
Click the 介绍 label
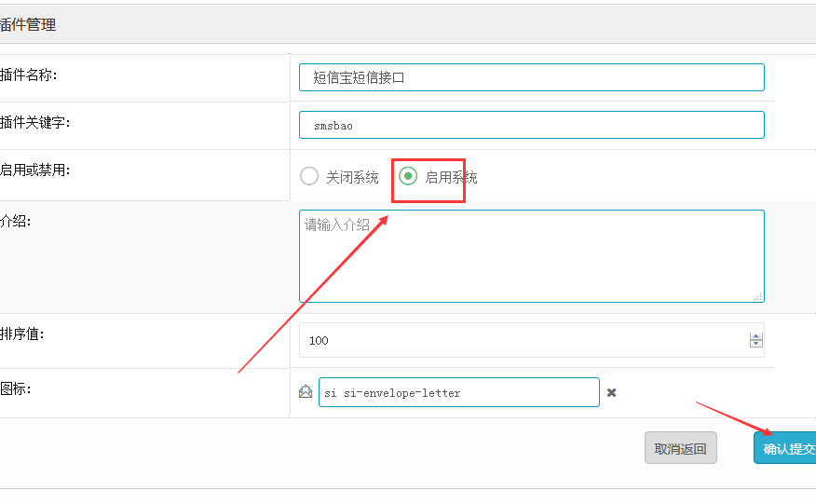(16, 222)
